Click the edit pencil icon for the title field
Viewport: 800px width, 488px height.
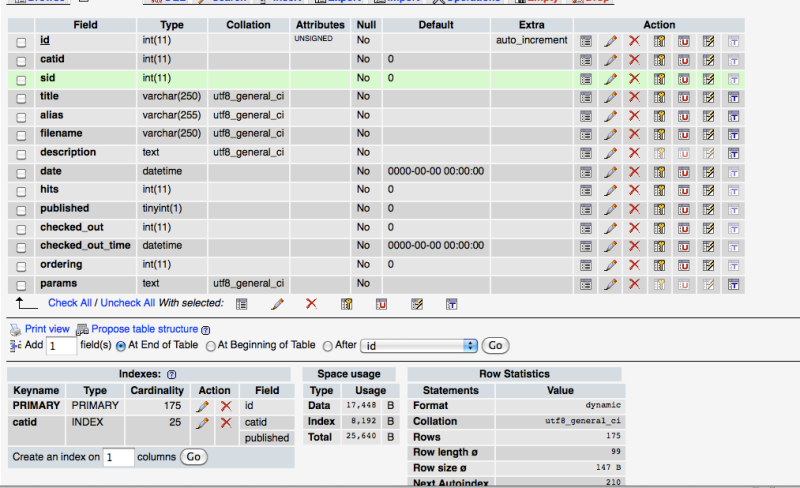[x=610, y=97]
